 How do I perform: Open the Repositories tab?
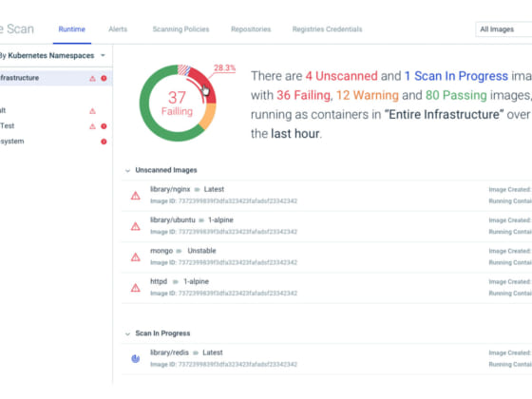(x=251, y=29)
